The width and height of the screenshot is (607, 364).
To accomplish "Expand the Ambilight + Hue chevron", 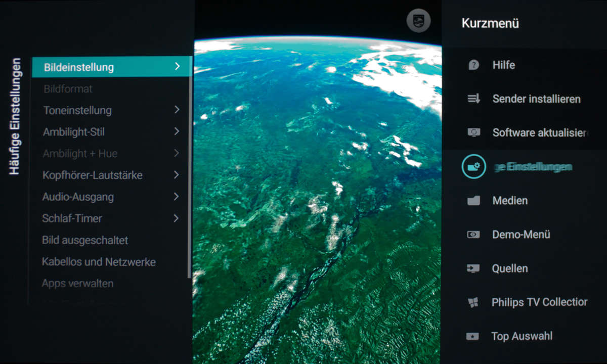I will pos(177,153).
